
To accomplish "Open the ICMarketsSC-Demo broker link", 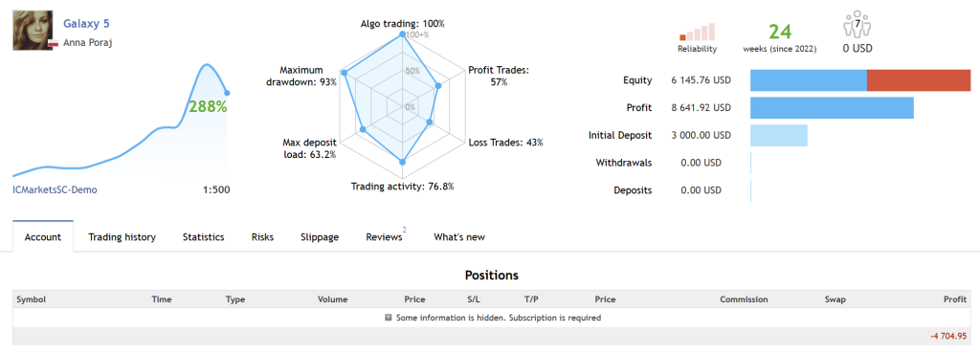I will tap(55, 189).
